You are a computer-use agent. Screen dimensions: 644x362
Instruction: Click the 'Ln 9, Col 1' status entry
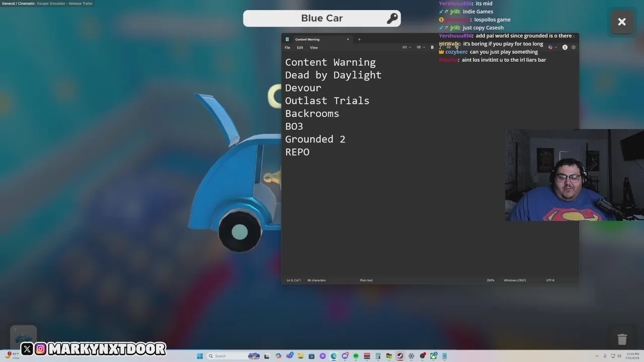pyautogui.click(x=293, y=280)
